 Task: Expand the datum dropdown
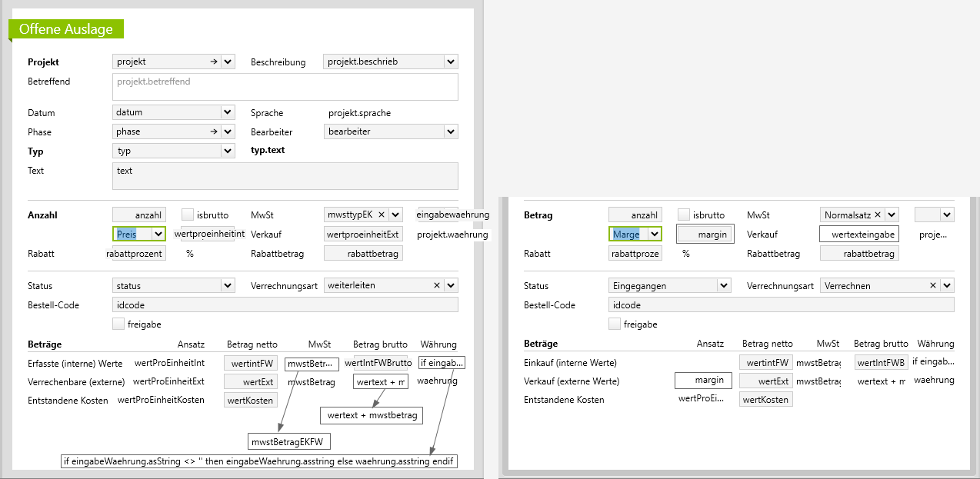click(228, 112)
